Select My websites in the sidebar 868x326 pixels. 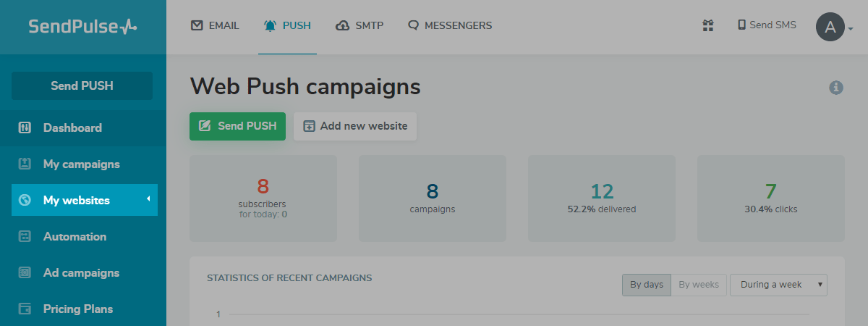click(85, 200)
